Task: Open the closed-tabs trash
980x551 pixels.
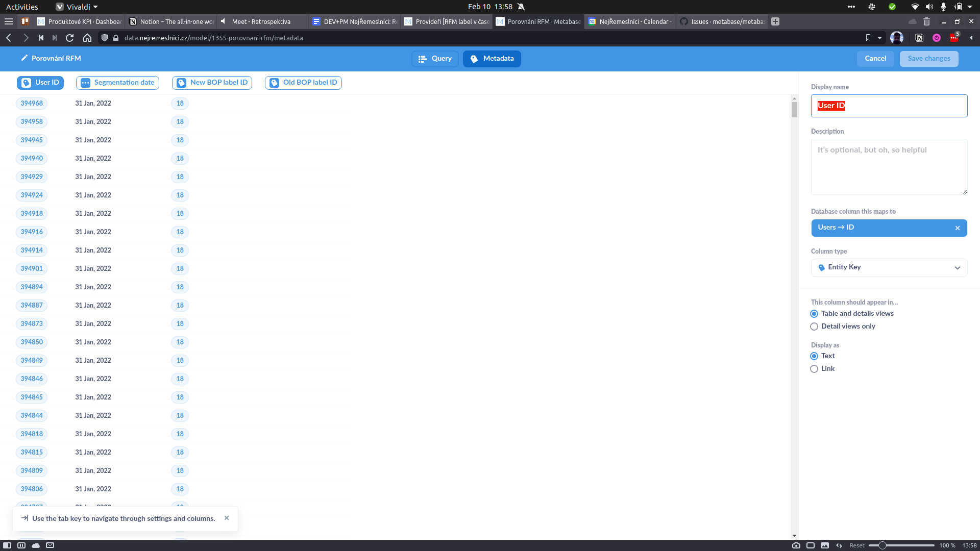Action: pyautogui.click(x=926, y=21)
